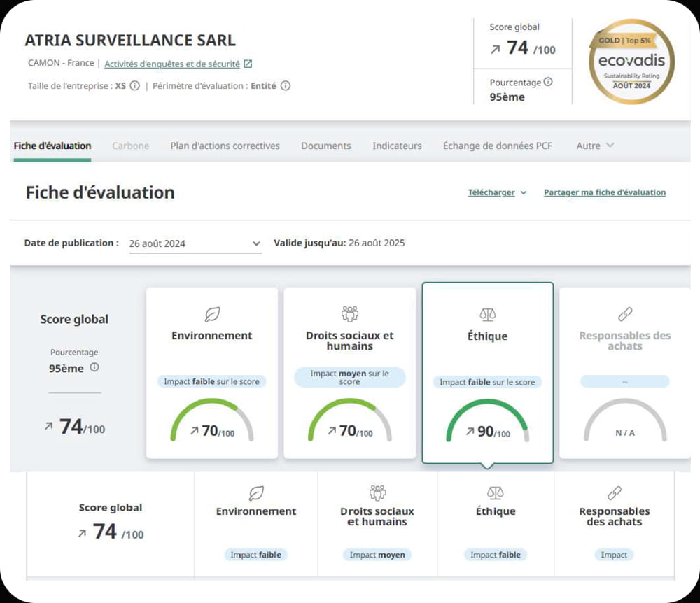Show info for Taille de l'entreprise XS
700x603 pixels.
click(135, 85)
